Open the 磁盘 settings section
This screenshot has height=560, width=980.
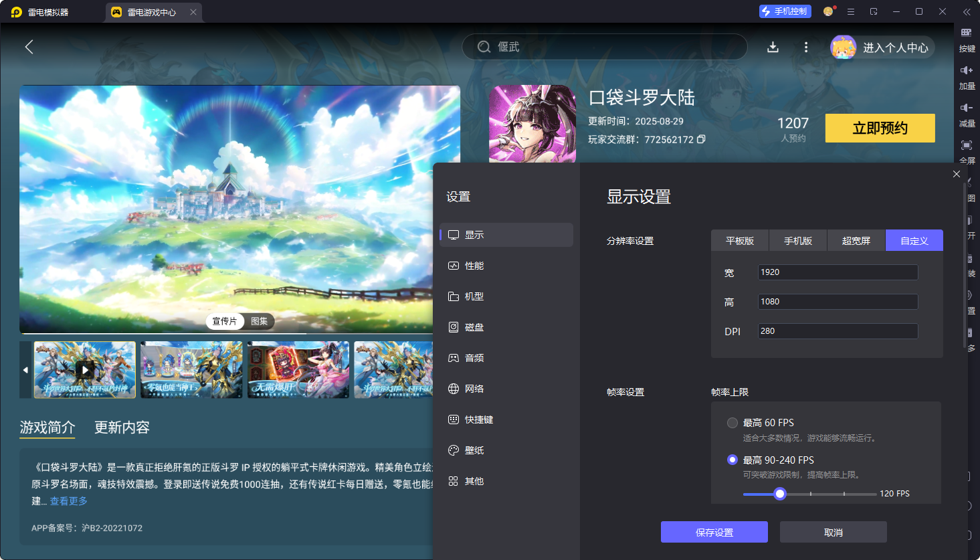click(506, 327)
